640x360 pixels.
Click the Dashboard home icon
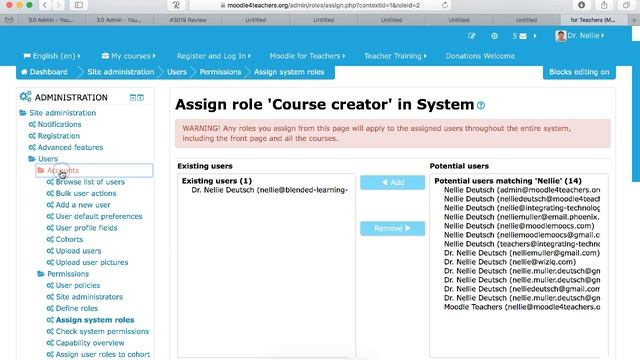tap(24, 72)
